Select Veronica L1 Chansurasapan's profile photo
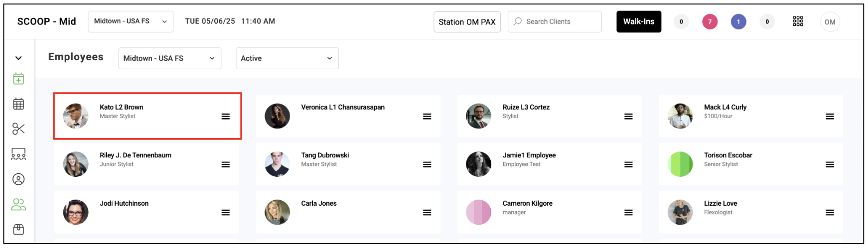This screenshot has width=868, height=250. tap(277, 116)
